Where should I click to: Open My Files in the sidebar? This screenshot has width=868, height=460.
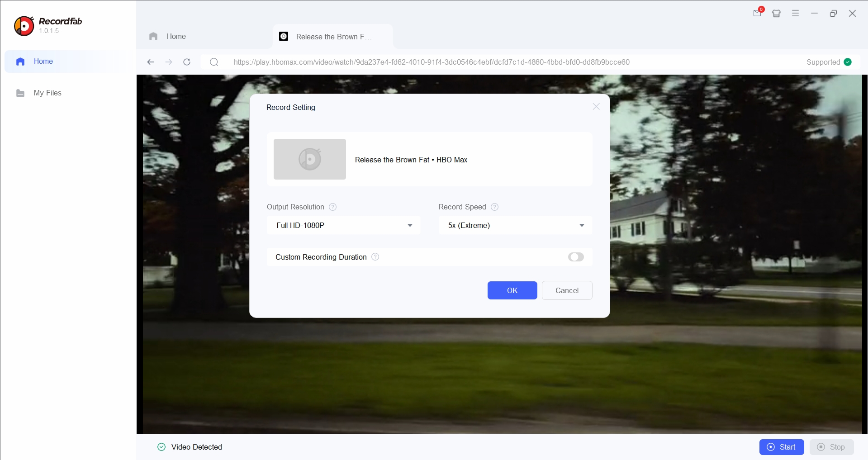47,93
